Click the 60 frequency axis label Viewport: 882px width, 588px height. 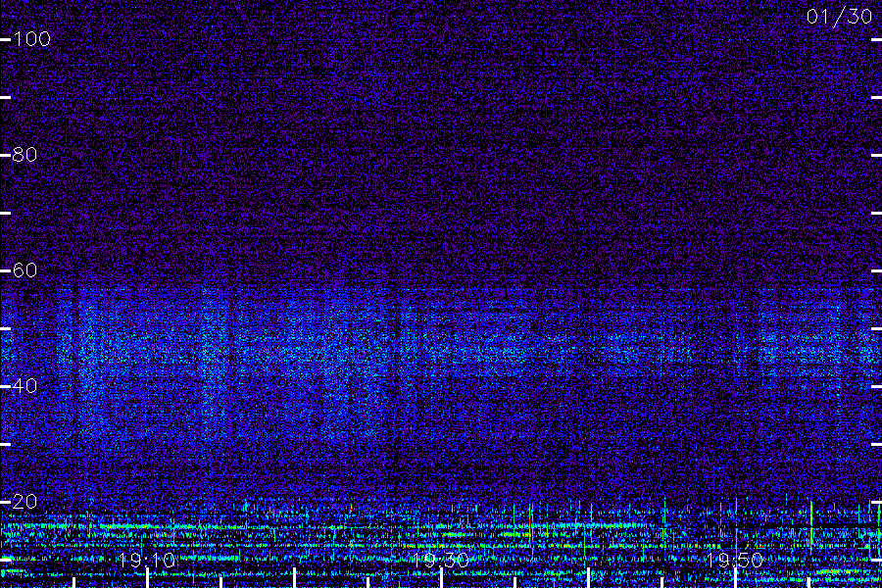tap(24, 270)
